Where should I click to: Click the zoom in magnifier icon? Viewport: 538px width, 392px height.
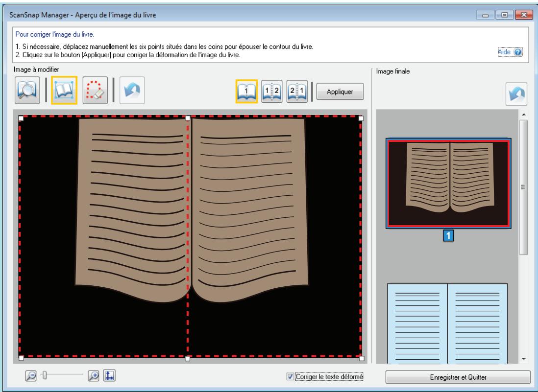pyautogui.click(x=93, y=375)
